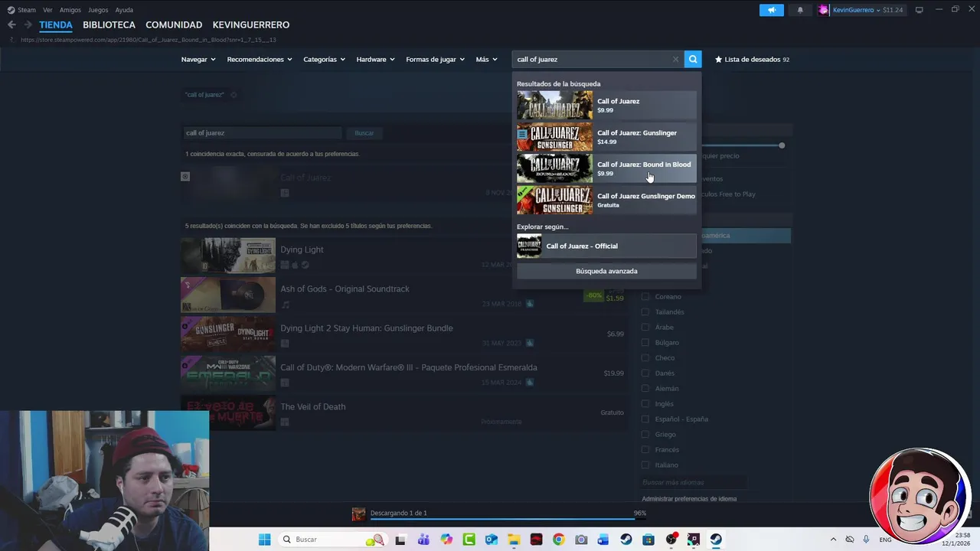Viewport: 980px width, 551px height.
Task: Open File Explorer from the taskbar
Action: tap(514, 540)
